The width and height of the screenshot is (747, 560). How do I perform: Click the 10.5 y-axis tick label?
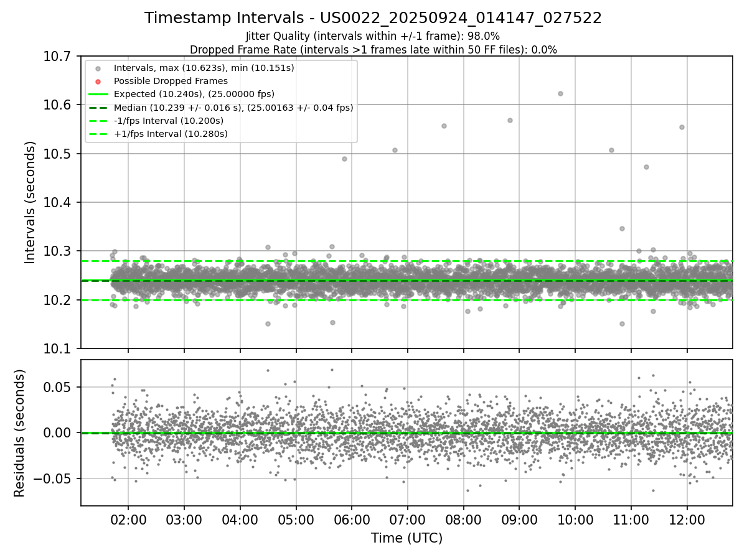(58, 154)
